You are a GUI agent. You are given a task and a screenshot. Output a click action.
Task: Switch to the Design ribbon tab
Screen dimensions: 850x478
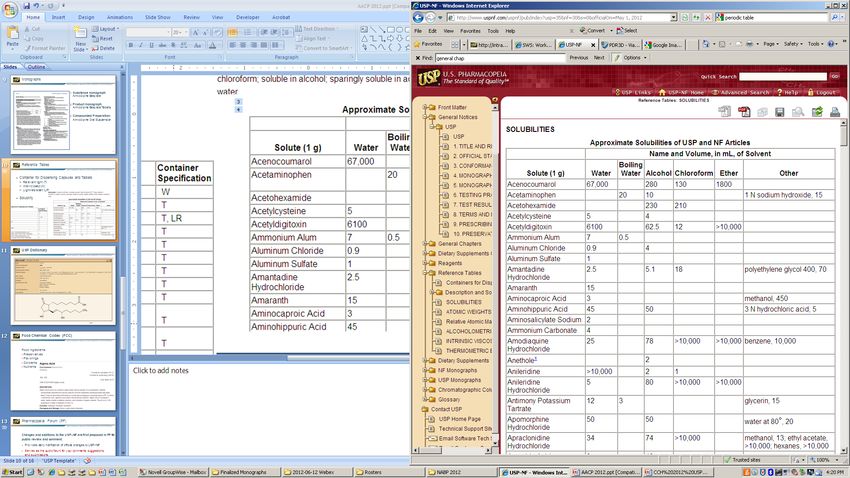click(86, 17)
